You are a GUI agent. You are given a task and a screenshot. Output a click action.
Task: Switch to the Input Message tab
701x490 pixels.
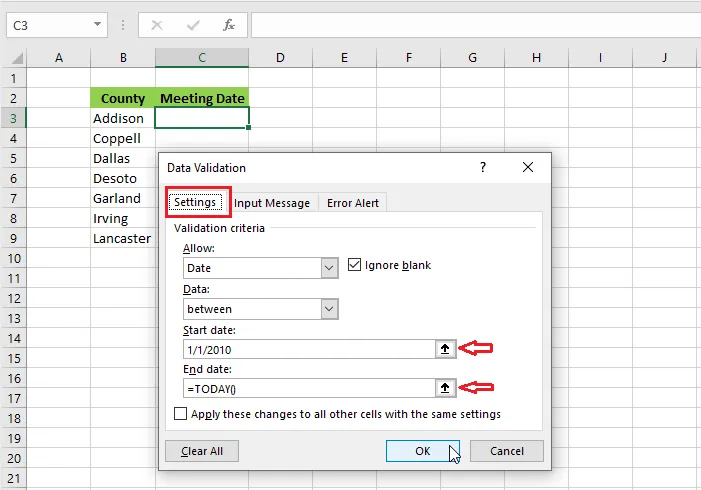click(x=272, y=203)
